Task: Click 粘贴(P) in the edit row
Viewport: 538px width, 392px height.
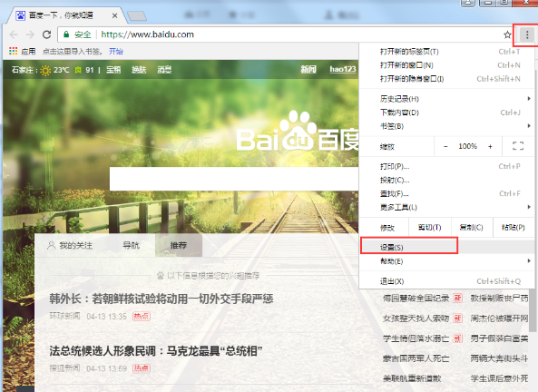Action: [514, 227]
